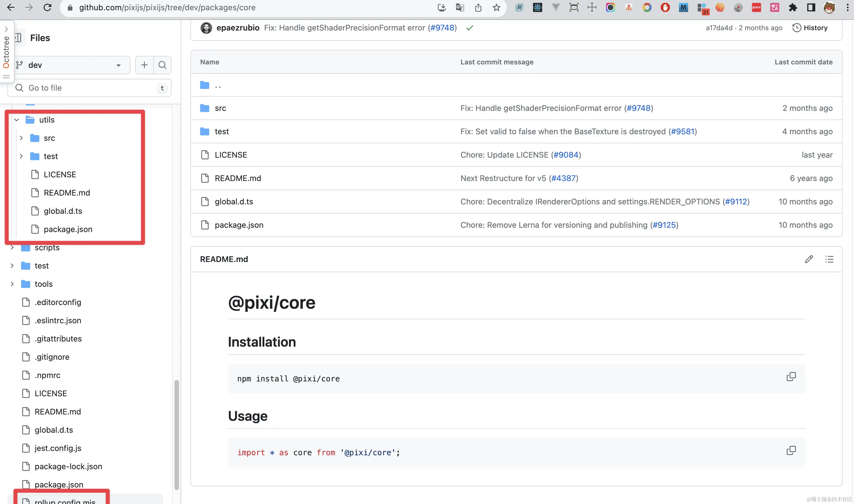Open pull request #9084 link
This screenshot has height=504, width=854.
click(566, 155)
